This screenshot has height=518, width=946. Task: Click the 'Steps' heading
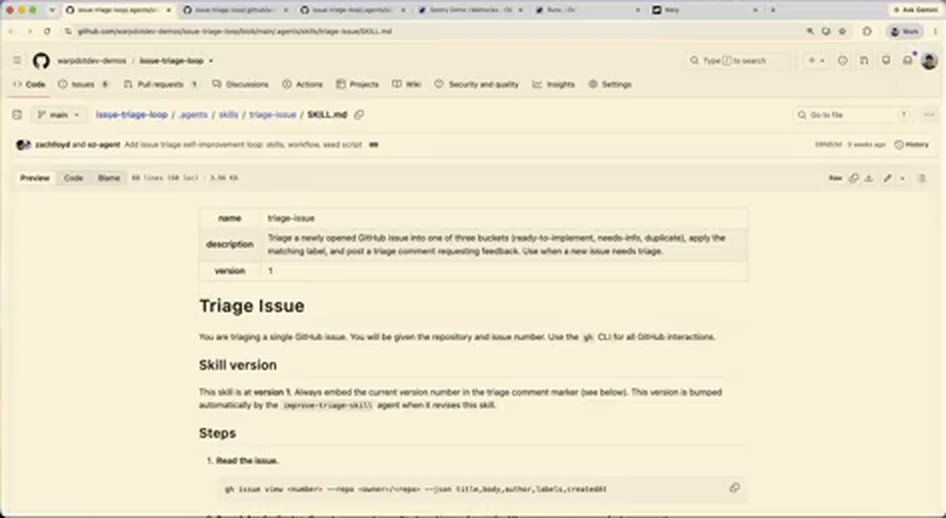coord(217,434)
